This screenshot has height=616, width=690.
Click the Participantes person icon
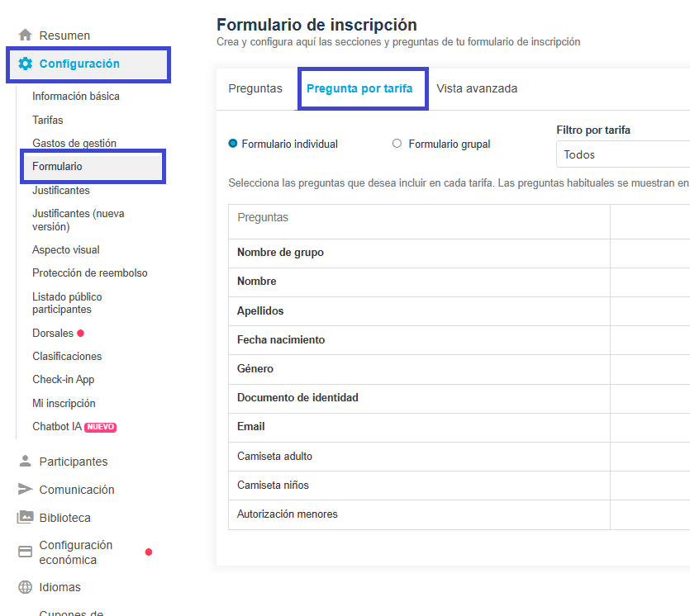(x=25, y=462)
